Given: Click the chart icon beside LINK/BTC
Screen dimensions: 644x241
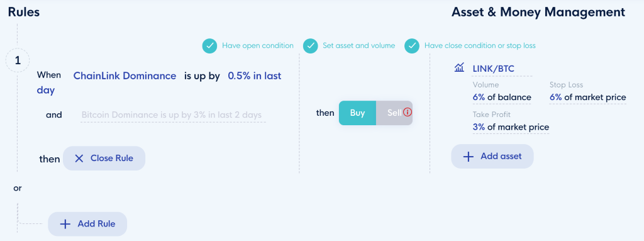Looking at the screenshot, I should [459, 68].
